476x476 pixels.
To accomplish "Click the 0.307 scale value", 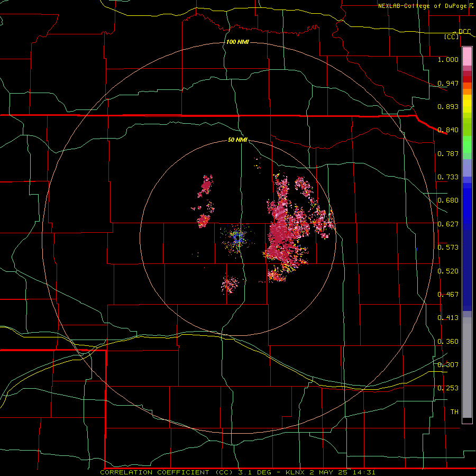I will point(448,365).
